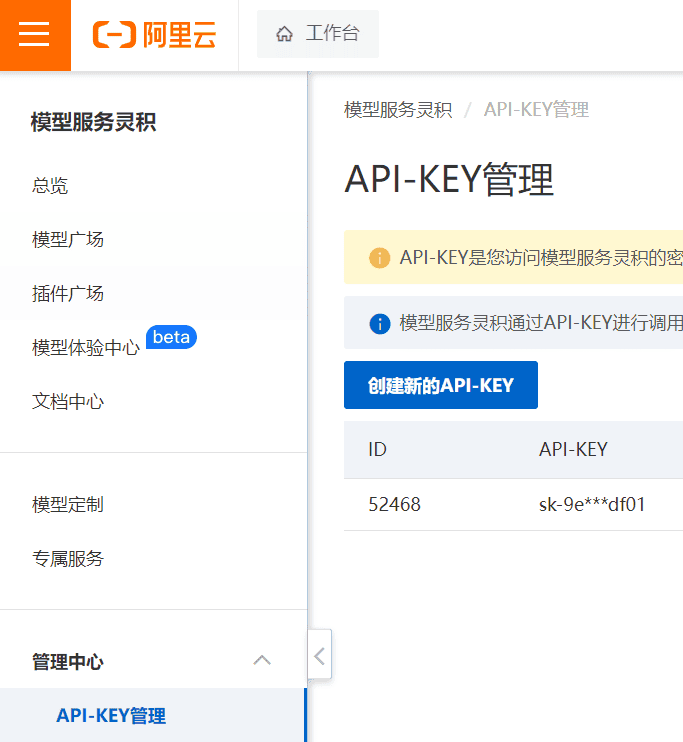Open 总览 in the sidebar
Screen dimensions: 683x742
coord(50,186)
